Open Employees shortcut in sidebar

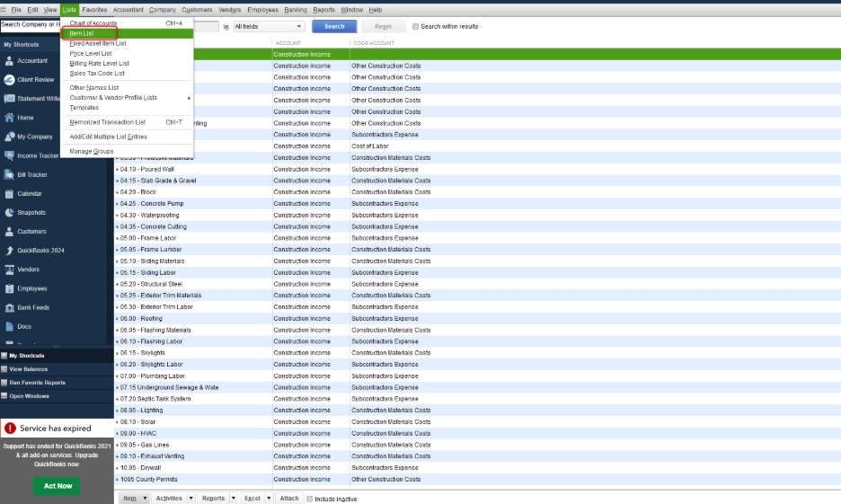point(26,288)
